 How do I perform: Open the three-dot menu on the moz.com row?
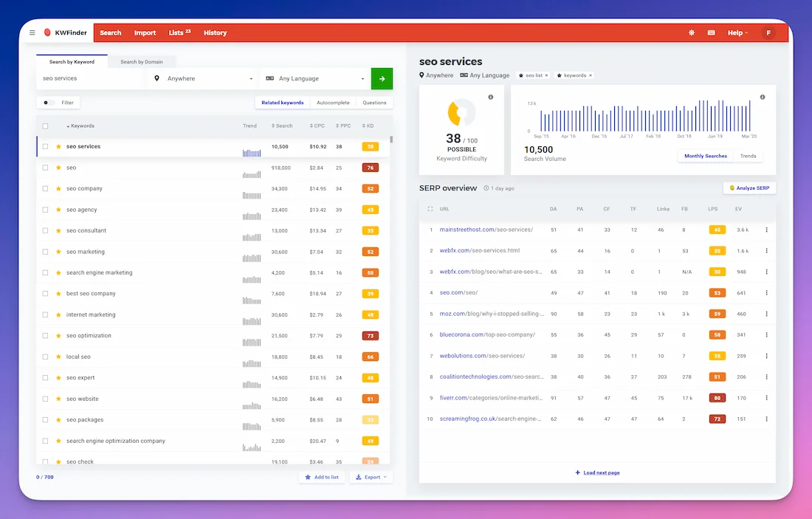click(x=765, y=314)
